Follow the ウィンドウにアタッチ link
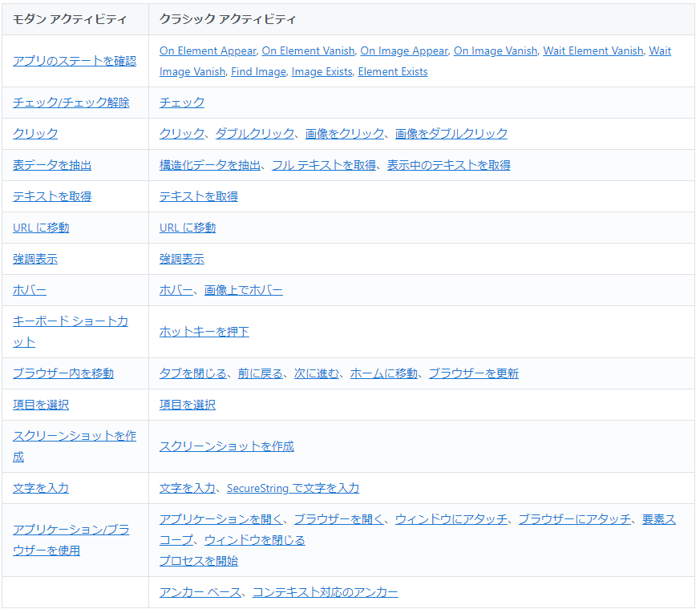 [x=451, y=519]
